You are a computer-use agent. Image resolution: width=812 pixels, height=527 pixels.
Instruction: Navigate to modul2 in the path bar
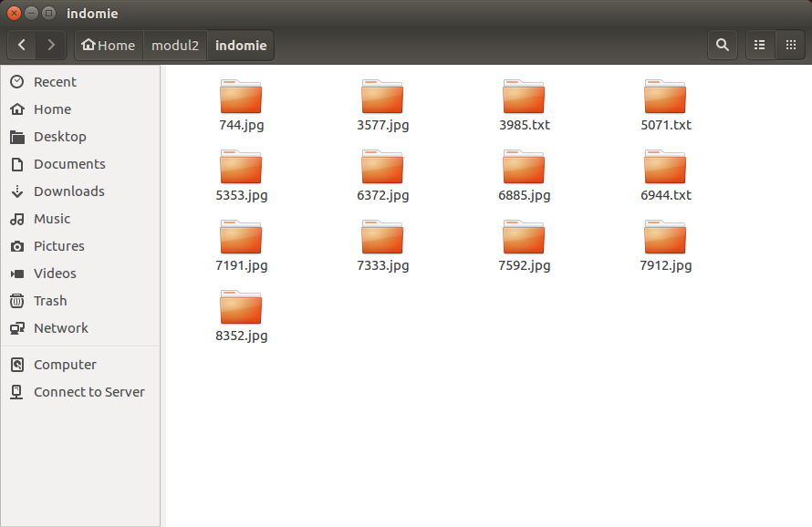click(175, 45)
